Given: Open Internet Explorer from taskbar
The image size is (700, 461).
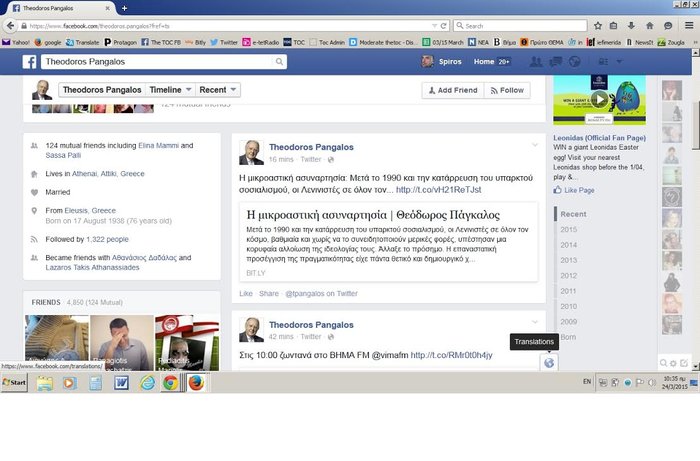Looking at the screenshot, I should (147, 383).
